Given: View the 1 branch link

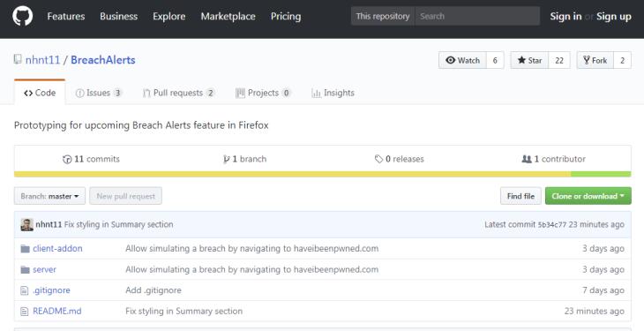Looking at the screenshot, I should (244, 159).
